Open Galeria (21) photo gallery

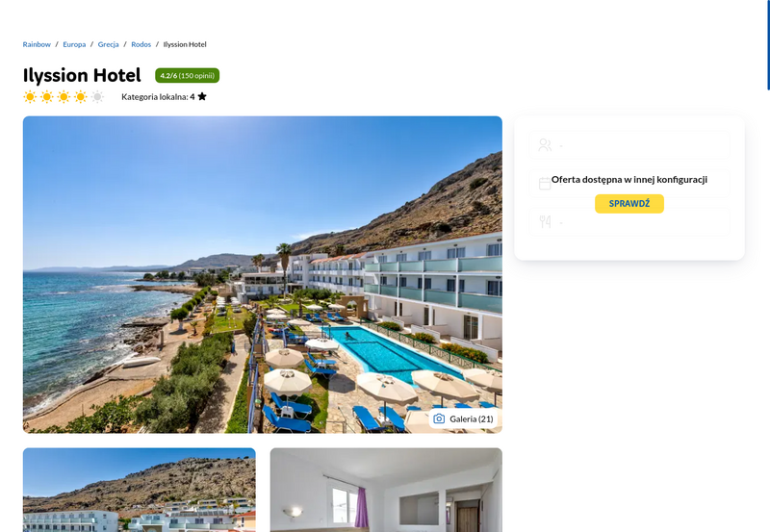(464, 418)
